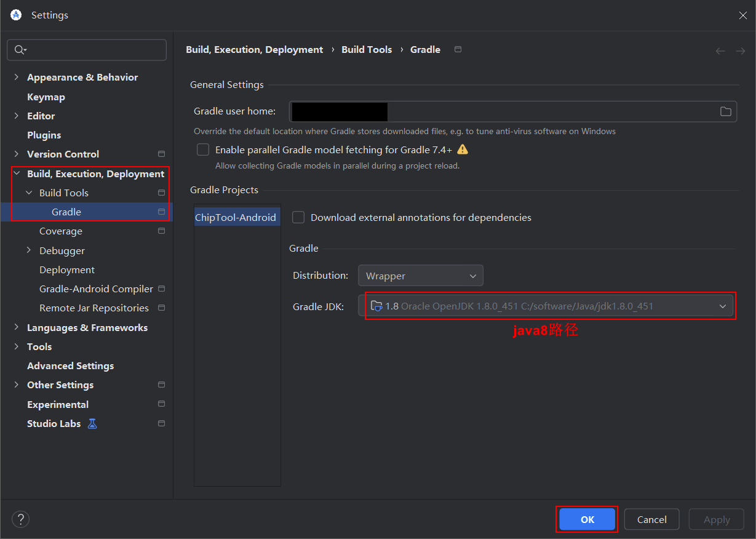This screenshot has height=539, width=756.
Task: Click project icon on Other Settings row
Action: (161, 385)
